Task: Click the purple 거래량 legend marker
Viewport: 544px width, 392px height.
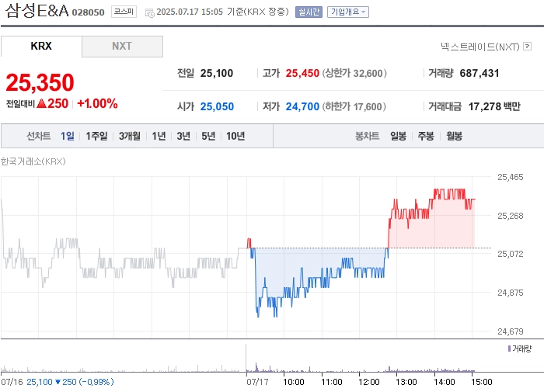Action: tap(509, 349)
